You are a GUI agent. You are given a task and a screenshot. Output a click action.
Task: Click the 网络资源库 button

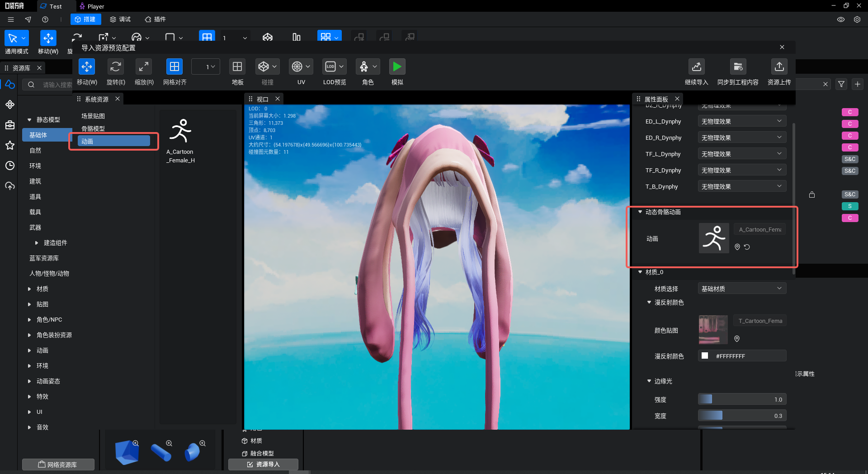58,465
